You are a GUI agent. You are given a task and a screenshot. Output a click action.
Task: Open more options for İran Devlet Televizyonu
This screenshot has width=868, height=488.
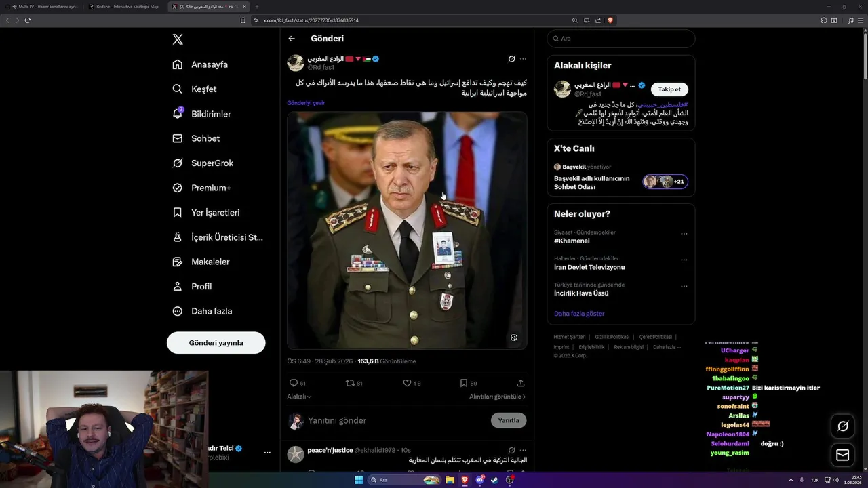(x=684, y=260)
